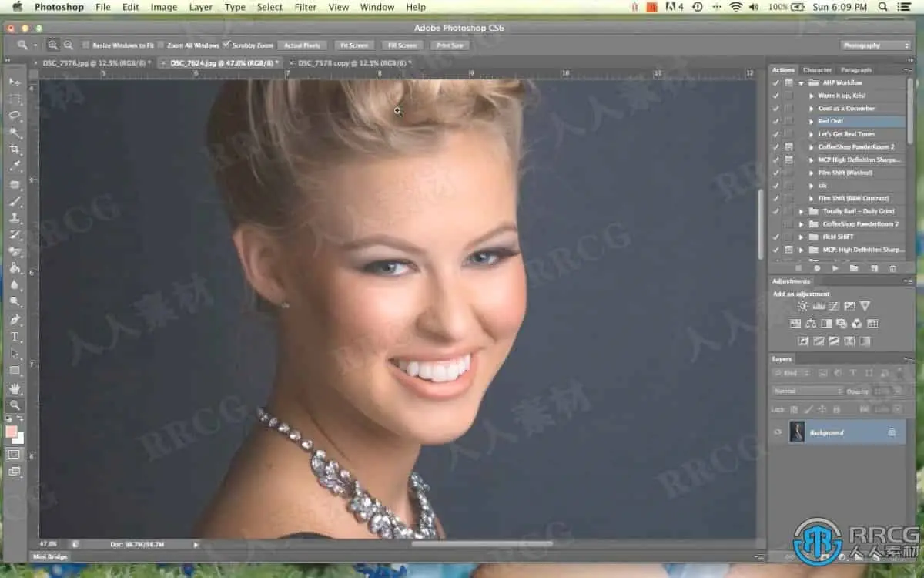924x578 pixels.
Task: Select the Healing Brush tool
Action: coord(15,184)
